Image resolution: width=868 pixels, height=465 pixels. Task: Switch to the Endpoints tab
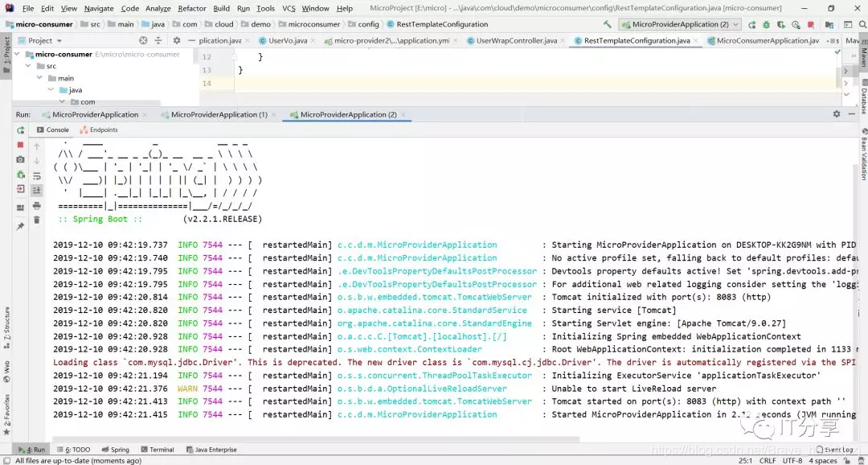[99, 130]
